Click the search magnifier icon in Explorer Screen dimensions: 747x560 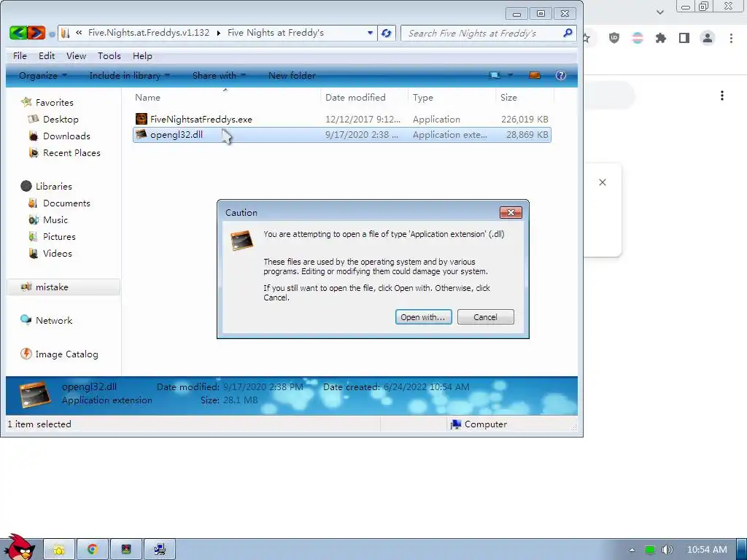point(567,33)
